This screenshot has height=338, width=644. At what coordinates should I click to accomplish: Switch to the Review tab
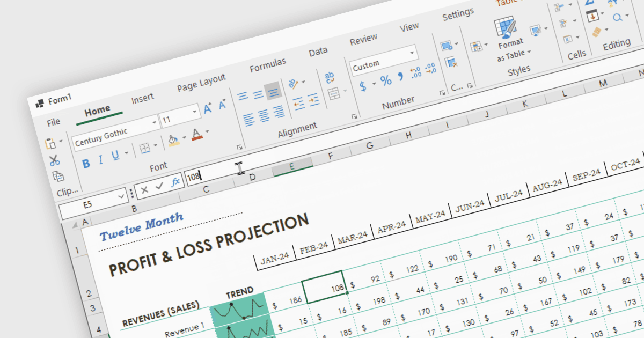tap(363, 40)
